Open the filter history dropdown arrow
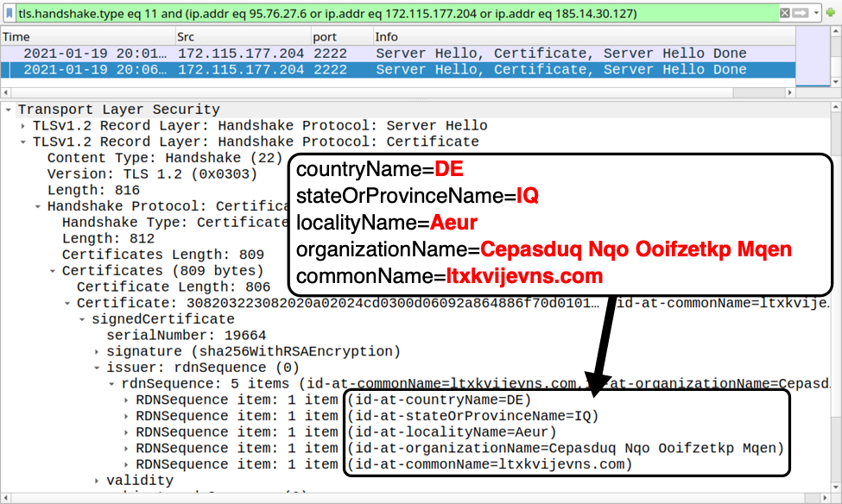 pyautogui.click(x=816, y=13)
